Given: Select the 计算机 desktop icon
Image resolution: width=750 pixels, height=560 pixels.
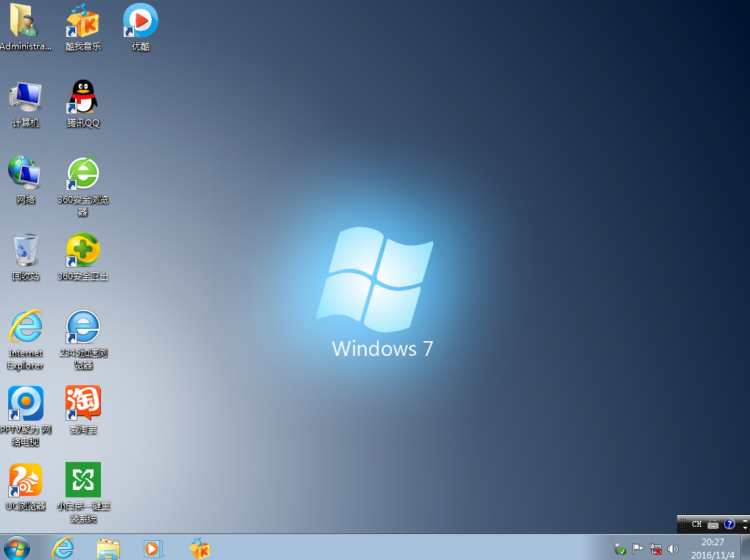Looking at the screenshot, I should (25, 103).
